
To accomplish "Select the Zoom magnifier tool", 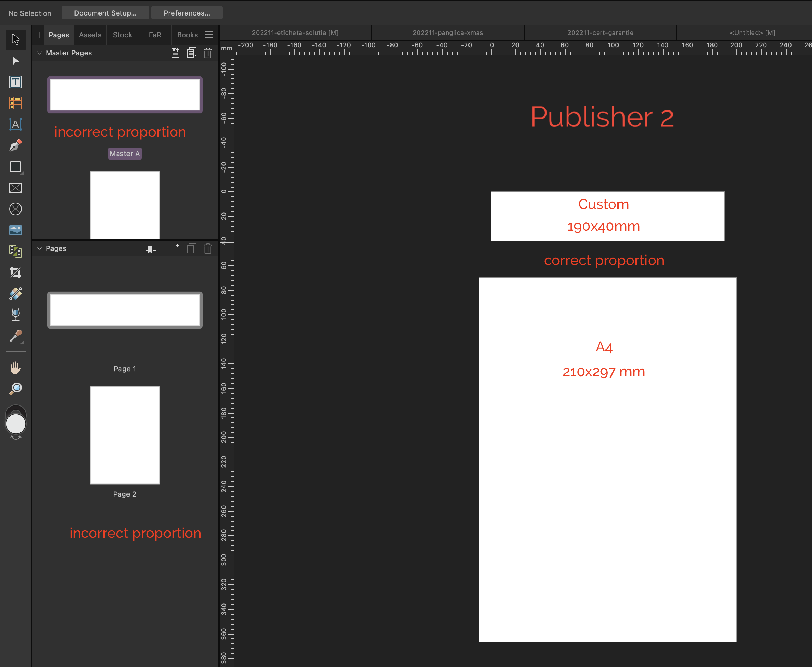I will (16, 389).
